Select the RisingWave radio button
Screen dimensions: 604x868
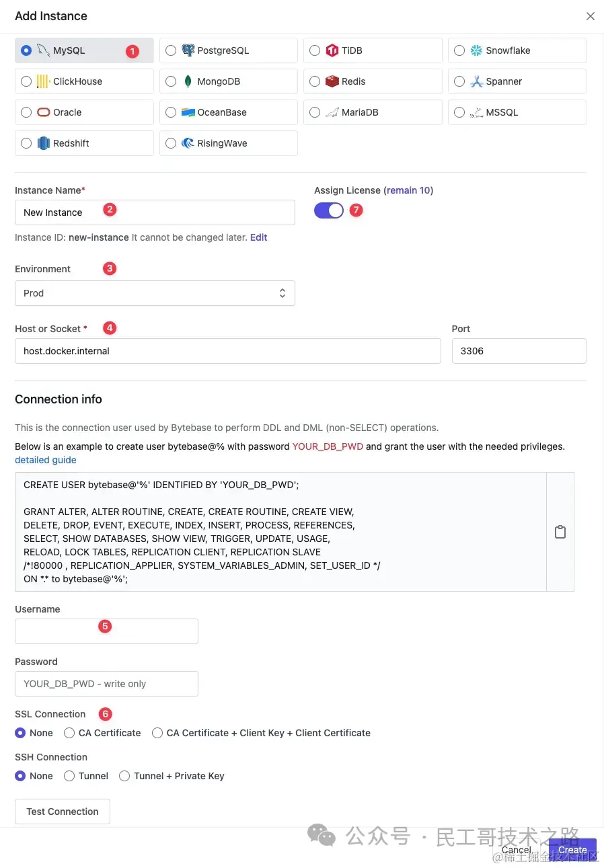pos(171,143)
